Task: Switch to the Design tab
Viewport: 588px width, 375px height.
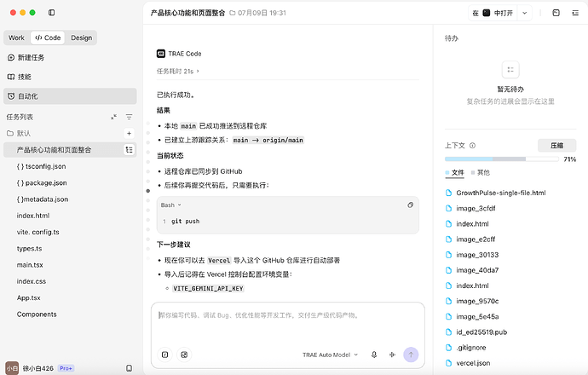Action: tap(81, 37)
